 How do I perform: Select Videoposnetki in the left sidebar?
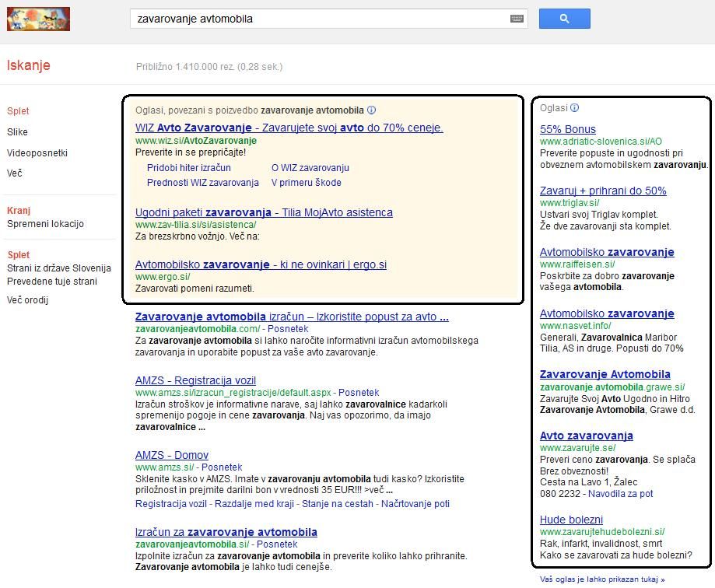(37, 153)
